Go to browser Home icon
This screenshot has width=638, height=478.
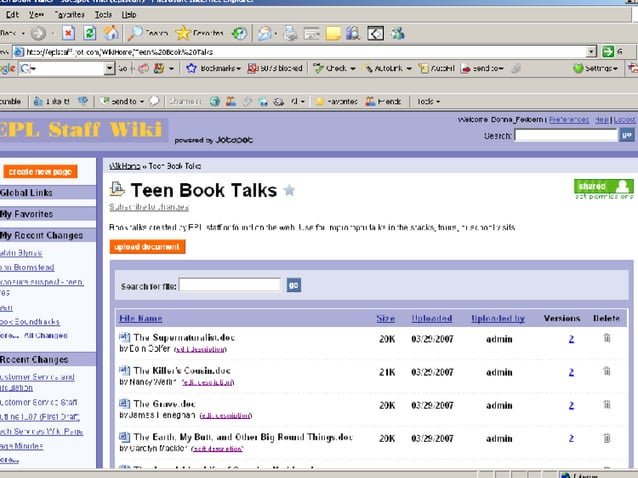(111, 33)
